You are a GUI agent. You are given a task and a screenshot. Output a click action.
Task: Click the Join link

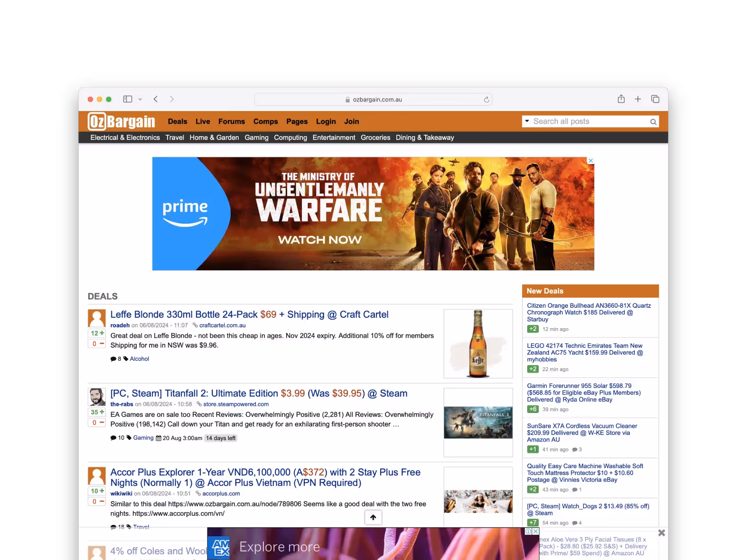(x=352, y=121)
